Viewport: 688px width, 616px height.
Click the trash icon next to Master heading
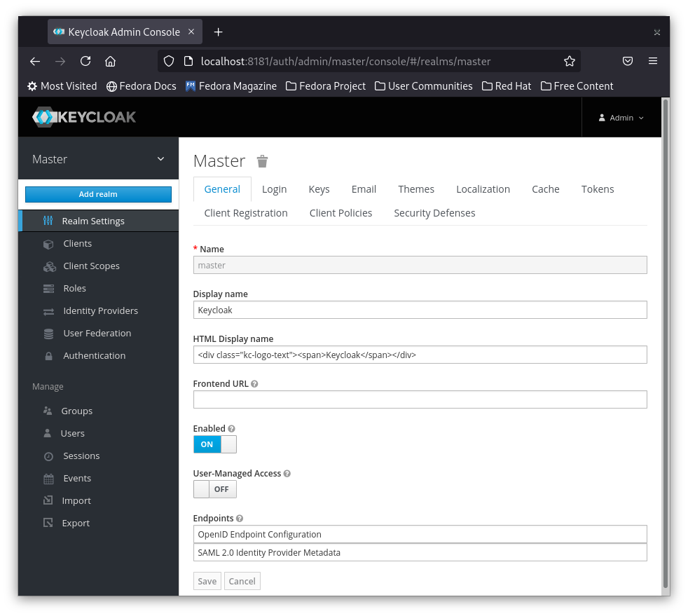(262, 161)
